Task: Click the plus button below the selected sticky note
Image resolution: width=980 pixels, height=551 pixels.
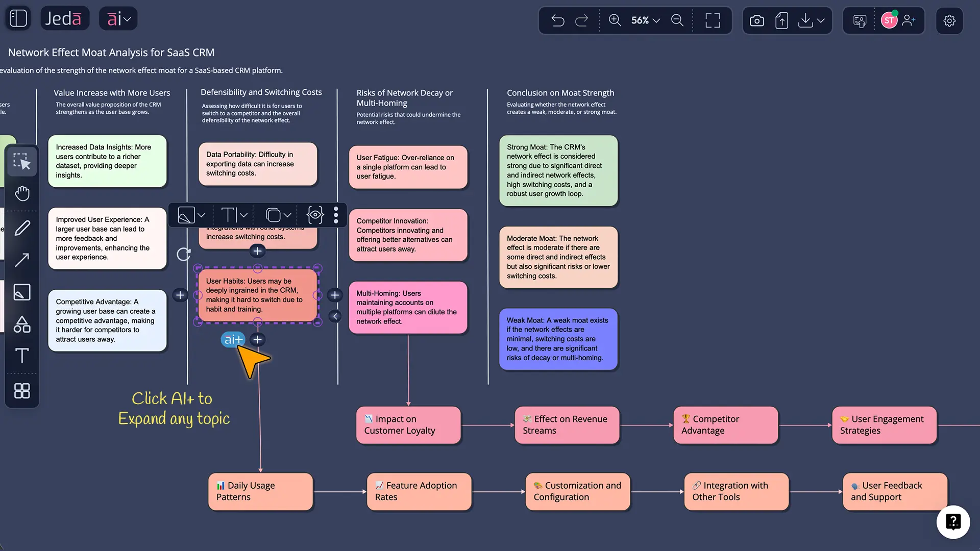Action: coord(257,339)
